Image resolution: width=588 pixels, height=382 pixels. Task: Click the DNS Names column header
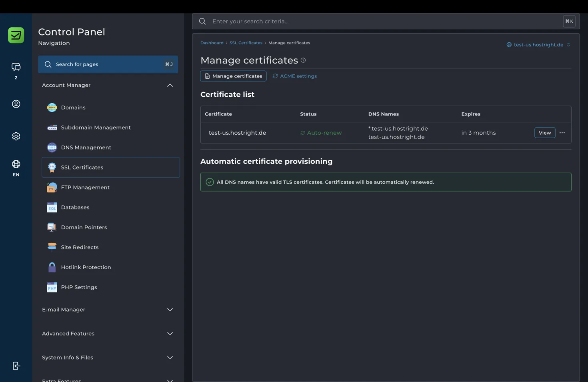pyautogui.click(x=384, y=114)
